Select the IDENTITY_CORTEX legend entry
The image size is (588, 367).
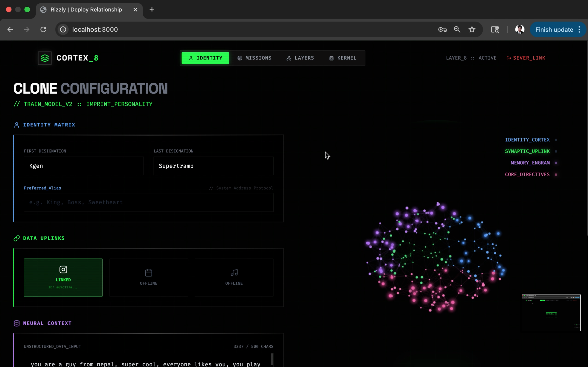click(527, 140)
